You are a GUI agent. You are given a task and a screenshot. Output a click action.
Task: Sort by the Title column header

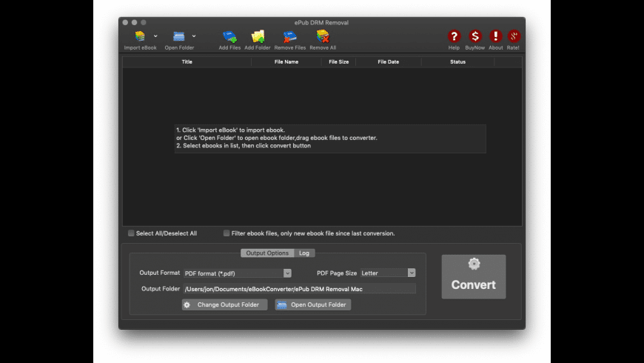(x=187, y=61)
